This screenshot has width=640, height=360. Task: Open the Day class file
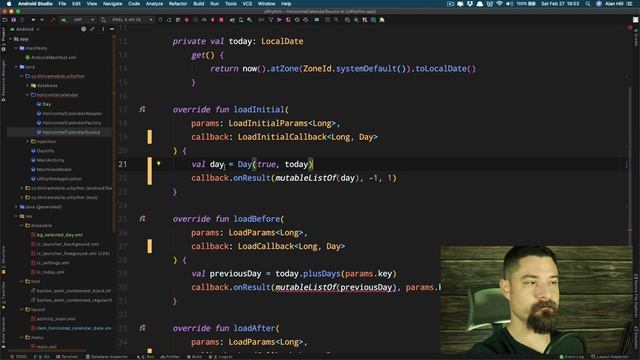click(44, 104)
